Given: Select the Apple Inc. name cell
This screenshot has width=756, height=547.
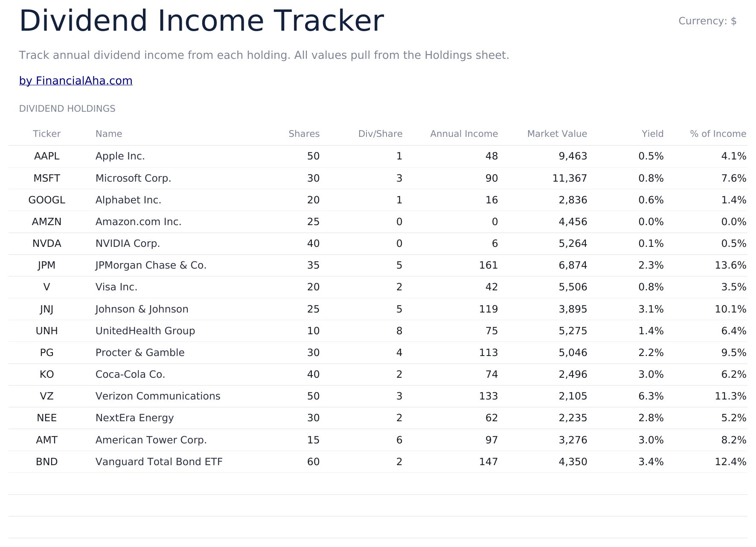Looking at the screenshot, I should [x=120, y=156].
